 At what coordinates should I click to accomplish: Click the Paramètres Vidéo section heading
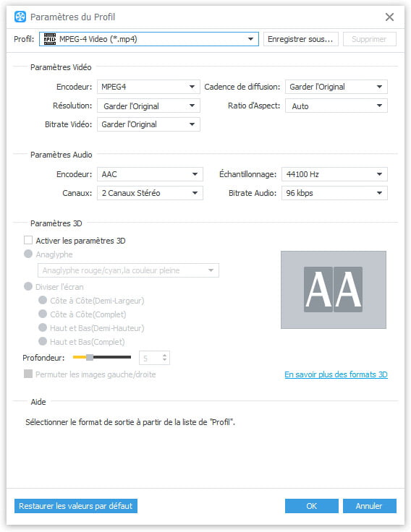(61, 67)
